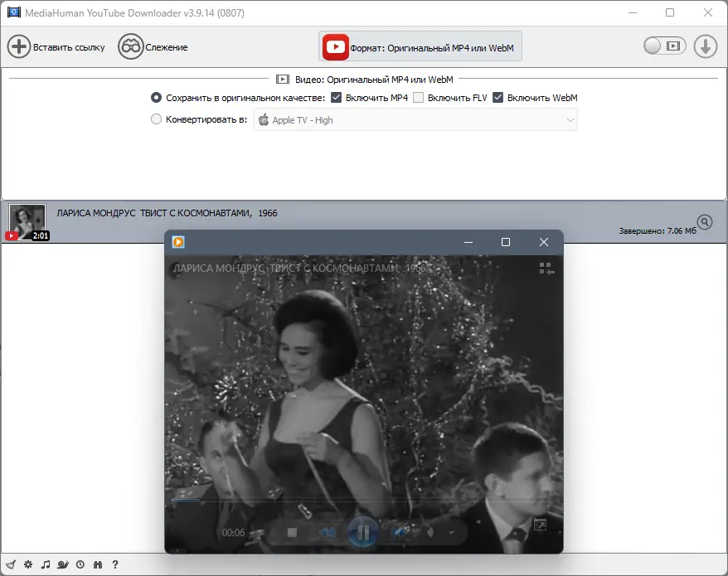Click the switch-to-library icon in the player

pos(546,269)
